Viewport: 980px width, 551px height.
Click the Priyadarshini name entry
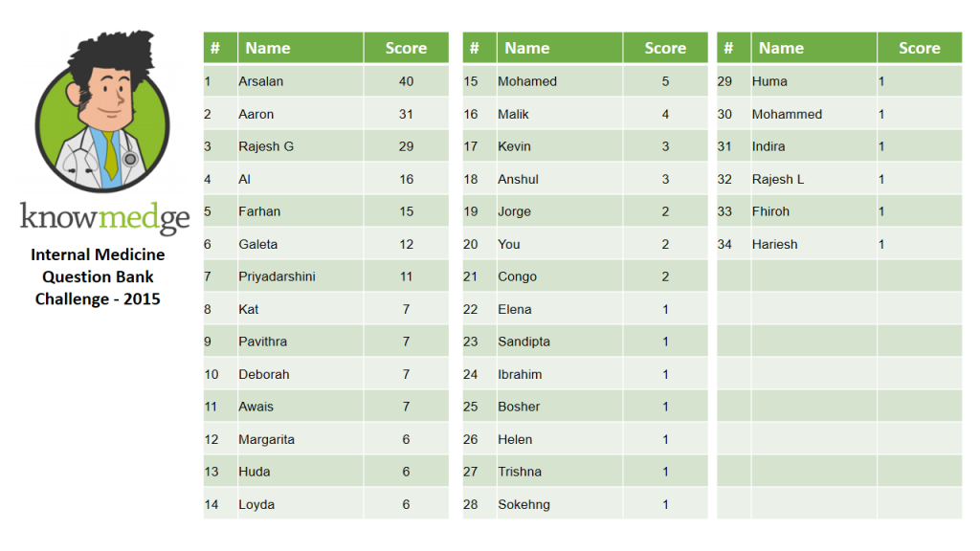[x=277, y=276]
